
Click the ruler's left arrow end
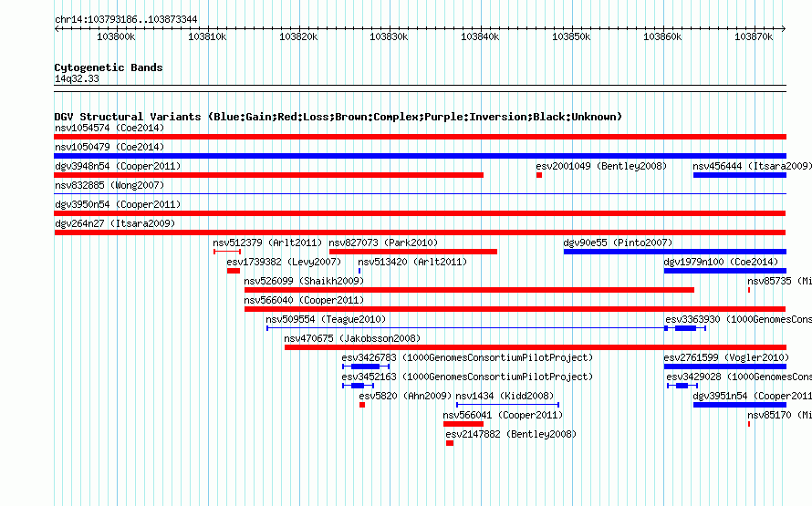(x=57, y=28)
